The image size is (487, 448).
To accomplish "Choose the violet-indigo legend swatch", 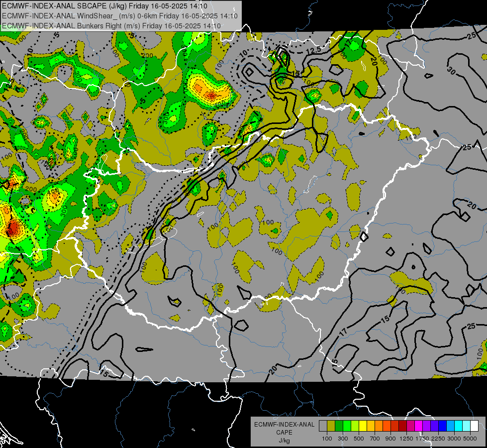I will point(434,426).
